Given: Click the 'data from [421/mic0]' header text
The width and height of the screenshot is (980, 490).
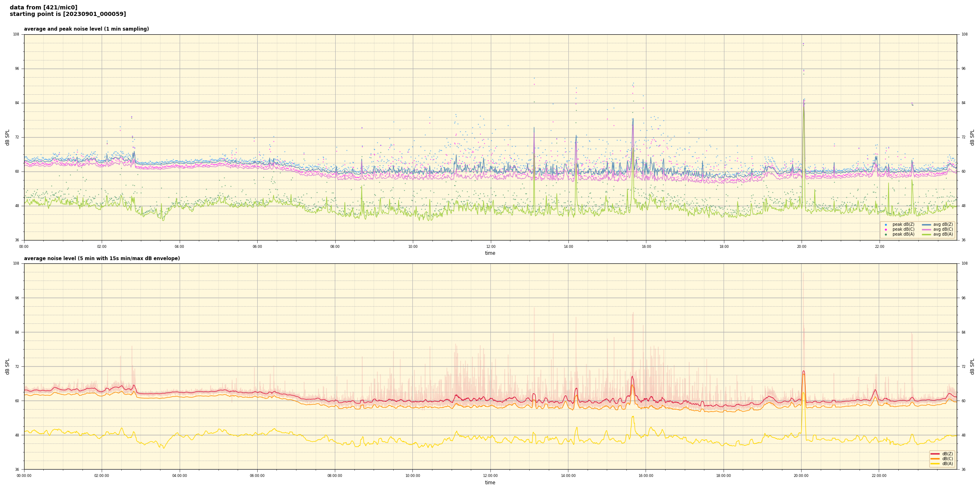Looking at the screenshot, I should [43, 7].
